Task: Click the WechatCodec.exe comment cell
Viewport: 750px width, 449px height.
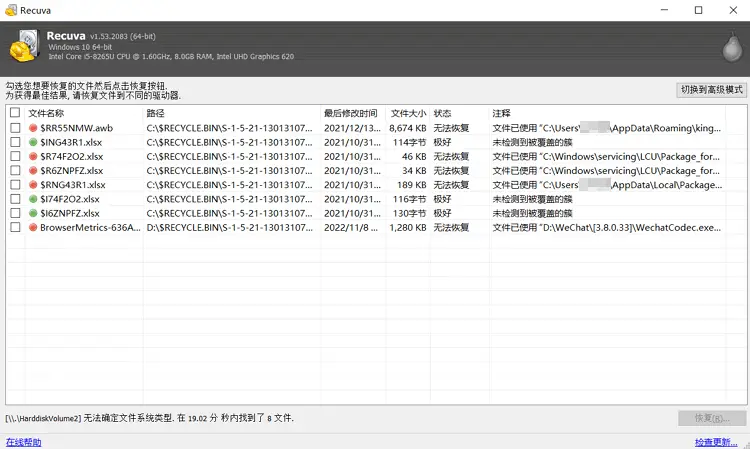Action: pyautogui.click(x=607, y=228)
